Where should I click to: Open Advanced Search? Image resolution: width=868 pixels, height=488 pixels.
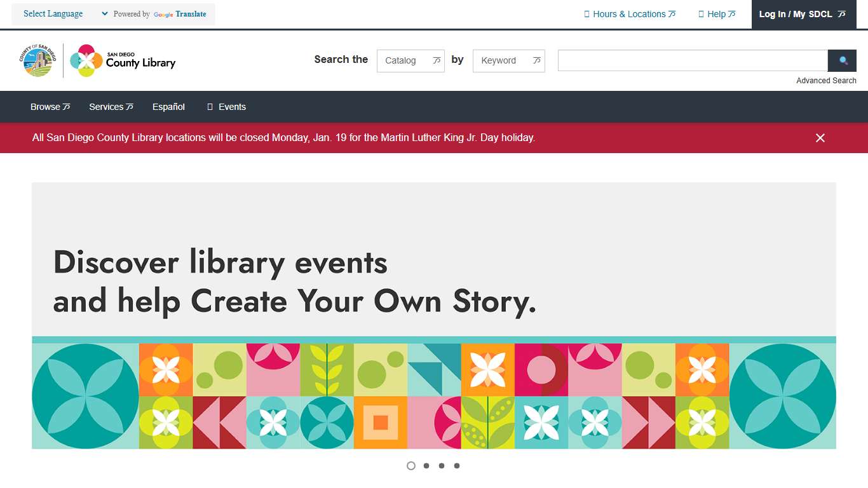point(826,80)
